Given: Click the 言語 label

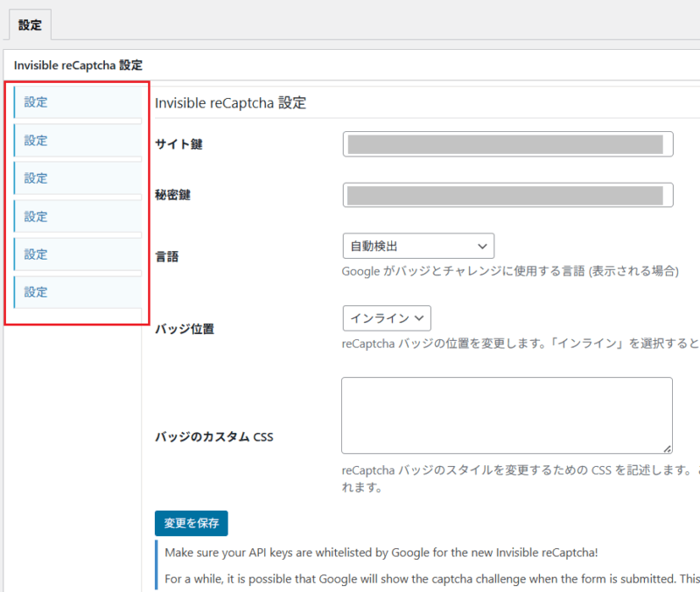Looking at the screenshot, I should pos(166,256).
